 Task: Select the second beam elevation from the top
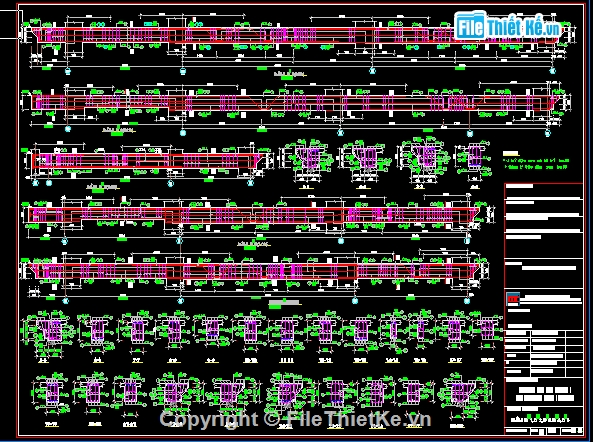pyautogui.click(x=296, y=108)
